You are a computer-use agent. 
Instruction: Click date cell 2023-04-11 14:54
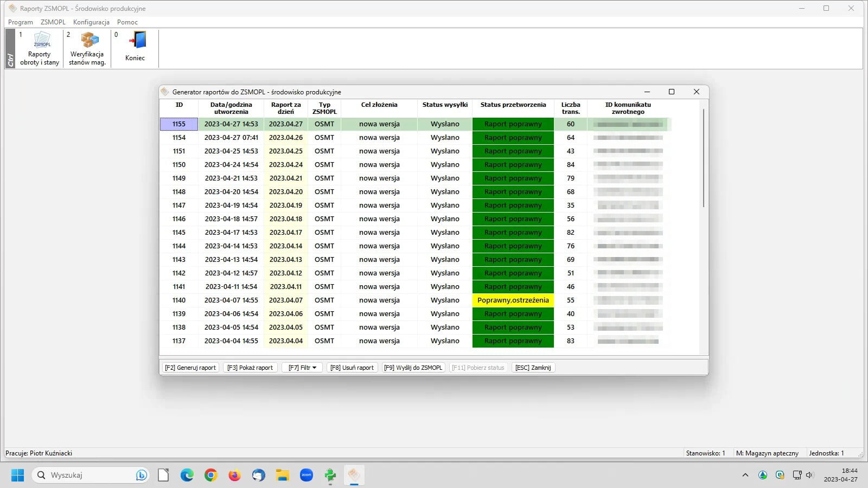point(231,287)
